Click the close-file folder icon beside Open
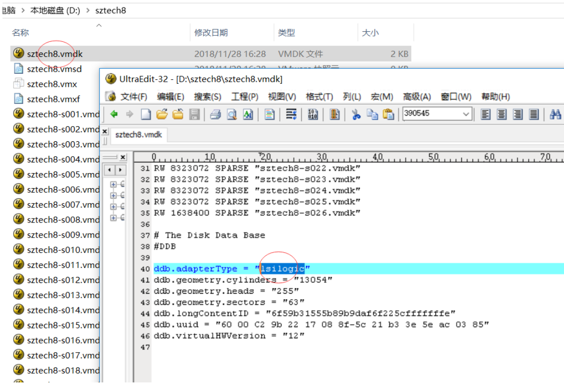The image size is (564, 392). [178, 115]
